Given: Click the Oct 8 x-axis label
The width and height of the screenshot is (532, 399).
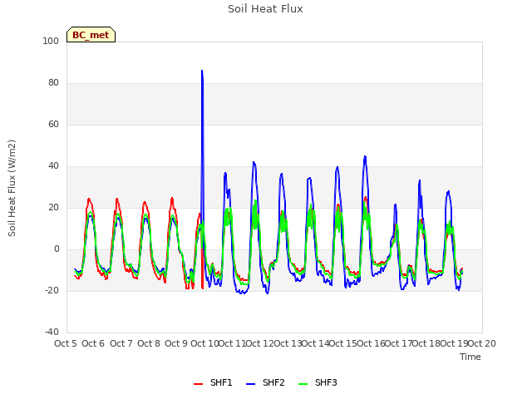Looking at the screenshot, I should [149, 343].
